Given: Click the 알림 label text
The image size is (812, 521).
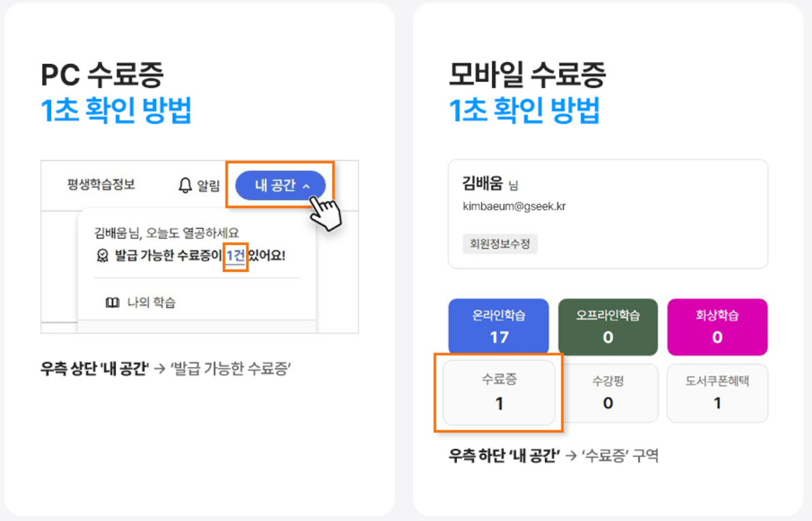Looking at the screenshot, I should (208, 186).
